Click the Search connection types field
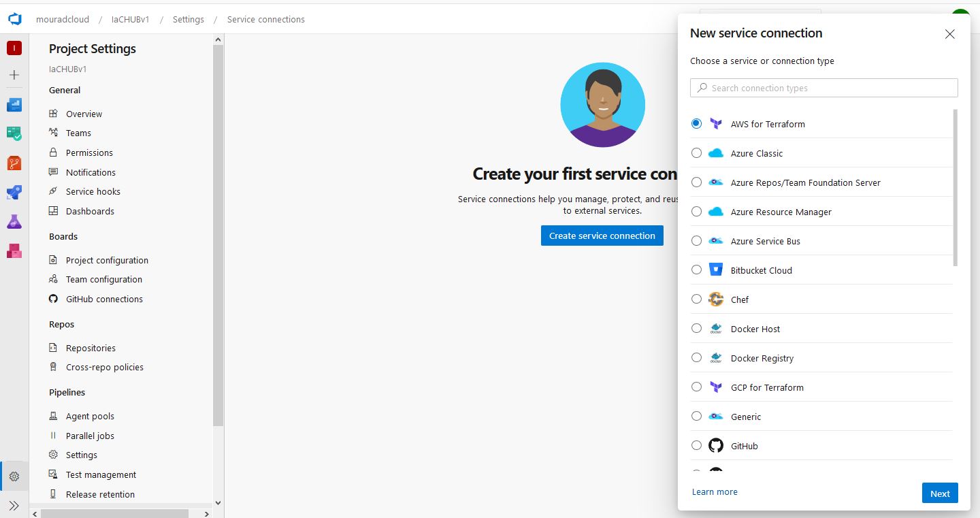 [x=823, y=88]
